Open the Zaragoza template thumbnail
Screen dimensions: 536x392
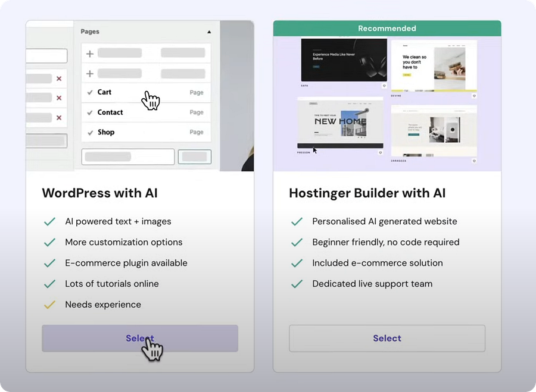pyautogui.click(x=434, y=131)
